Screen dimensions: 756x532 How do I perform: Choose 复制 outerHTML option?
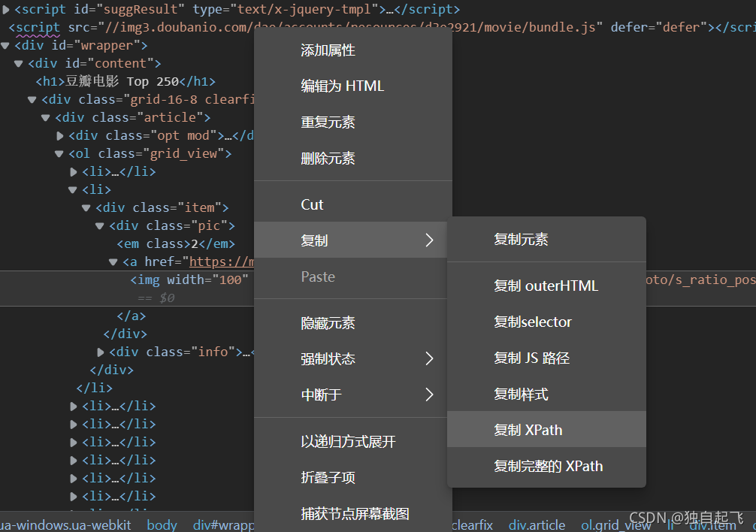coord(546,286)
